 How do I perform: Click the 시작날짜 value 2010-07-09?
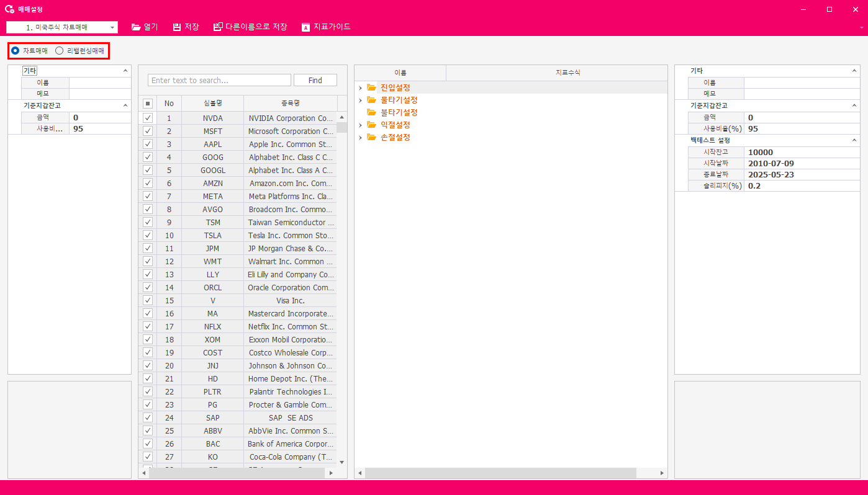[802, 163]
